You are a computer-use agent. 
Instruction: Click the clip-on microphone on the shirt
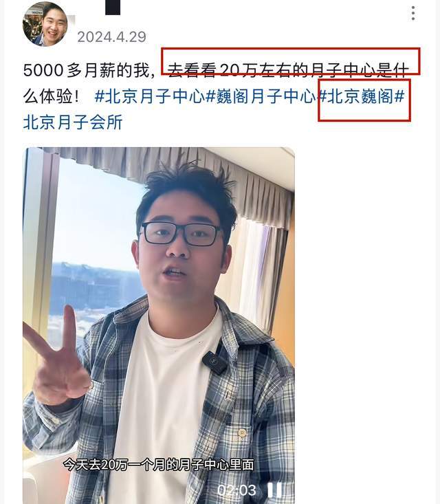(214, 363)
